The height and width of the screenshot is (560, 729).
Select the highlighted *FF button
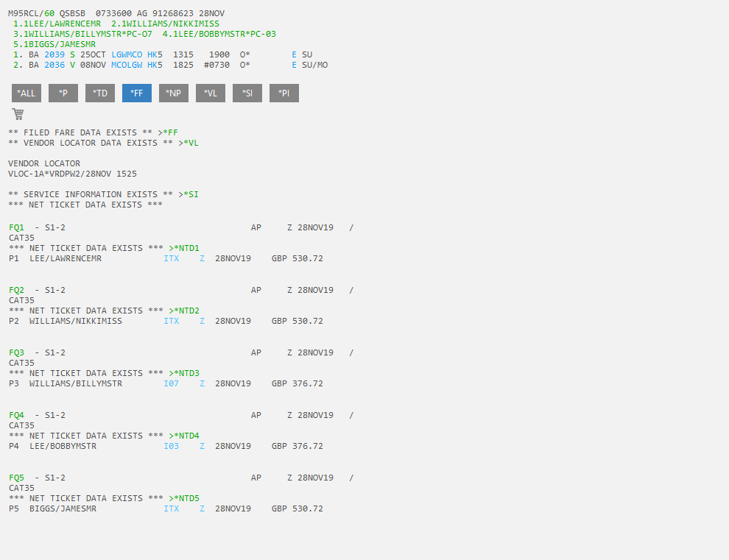tap(137, 93)
